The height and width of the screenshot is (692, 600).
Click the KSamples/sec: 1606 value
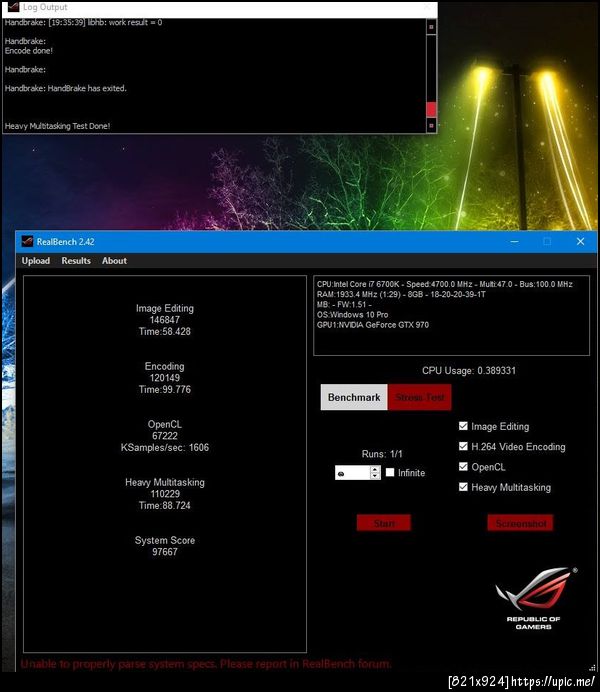165,447
